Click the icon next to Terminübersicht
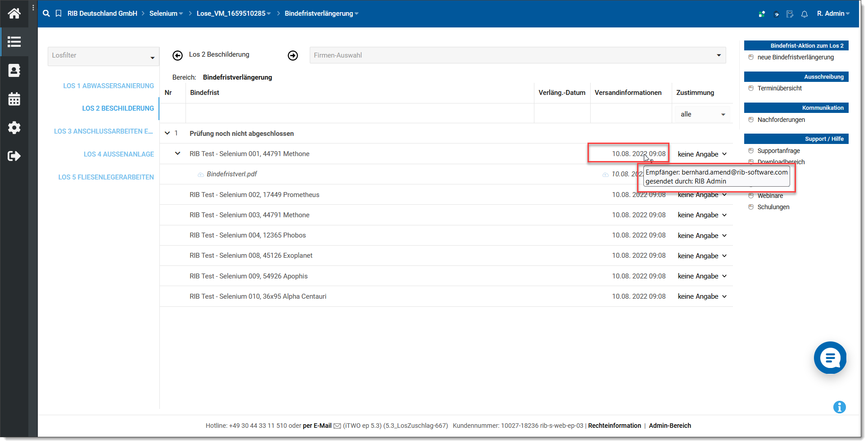868x444 pixels. click(751, 88)
